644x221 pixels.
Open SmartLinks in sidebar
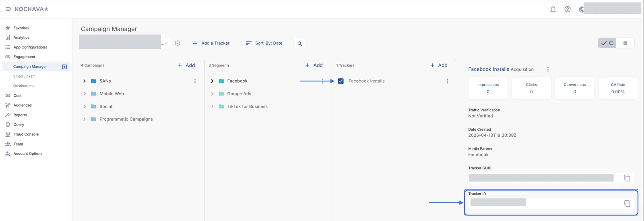(x=24, y=76)
